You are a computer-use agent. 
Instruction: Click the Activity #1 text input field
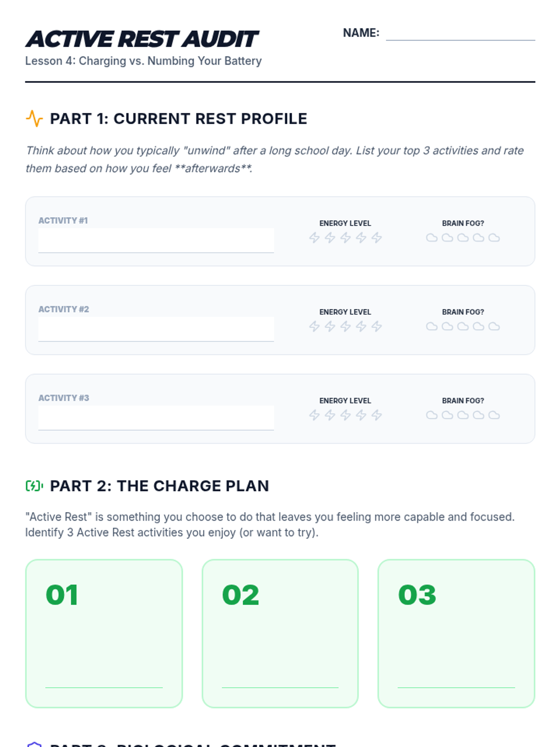pyautogui.click(x=156, y=240)
